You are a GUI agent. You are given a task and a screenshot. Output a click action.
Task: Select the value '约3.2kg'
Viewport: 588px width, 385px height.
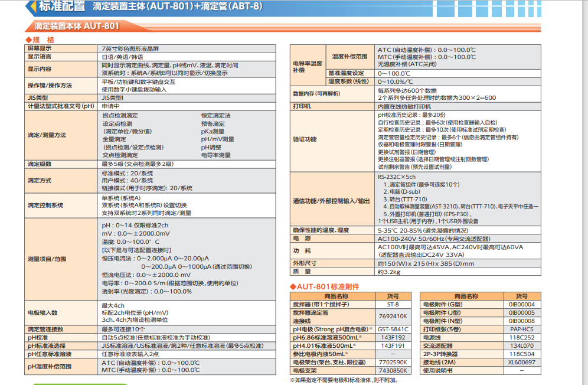click(x=389, y=272)
